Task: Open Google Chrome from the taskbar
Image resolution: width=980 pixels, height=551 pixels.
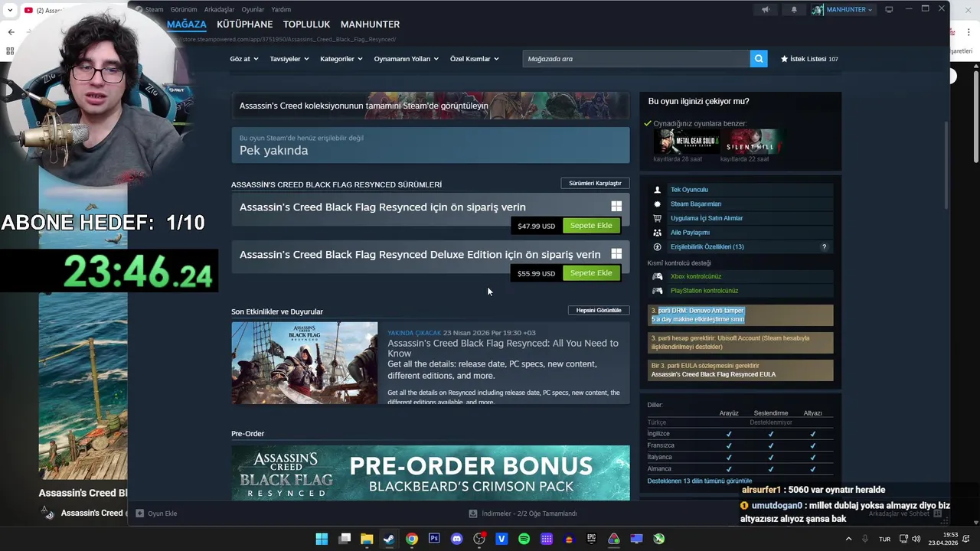Action: pos(412,539)
